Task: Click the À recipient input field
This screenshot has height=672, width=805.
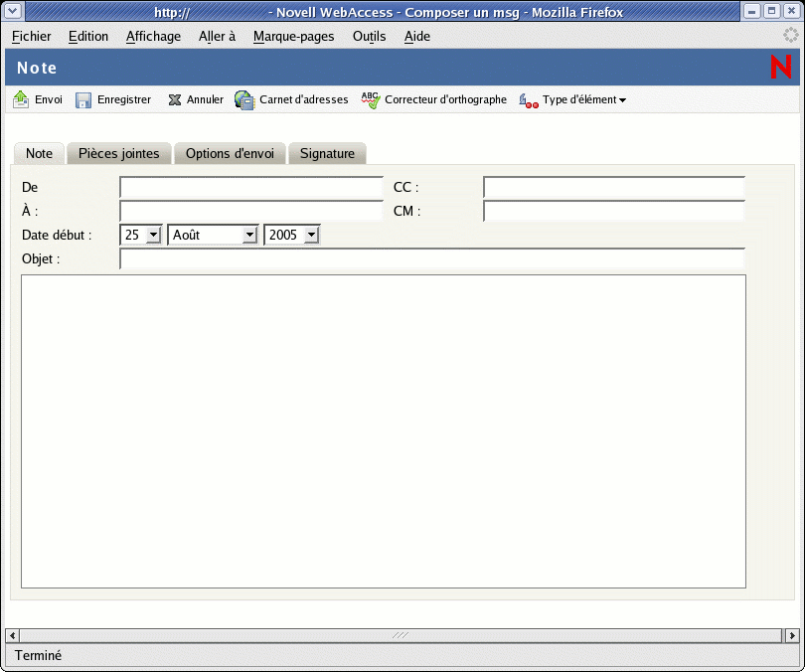Action: coord(251,211)
